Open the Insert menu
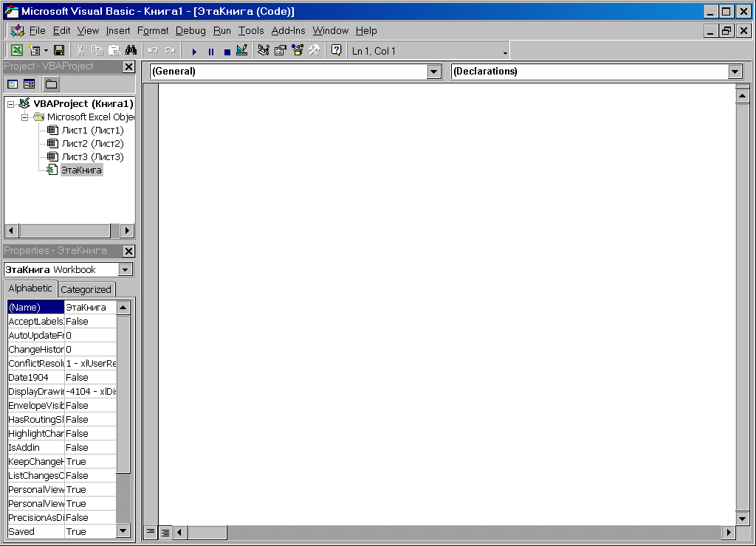This screenshot has height=546, width=756. (118, 31)
